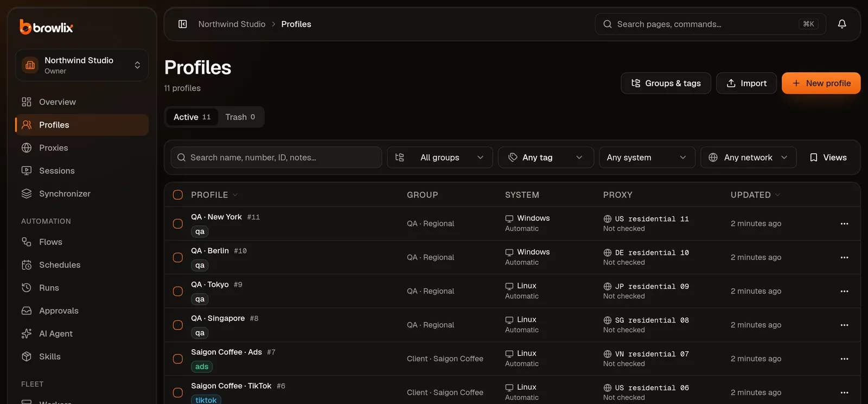Open the Synchronizer page
The image size is (868, 404).
[82, 193]
